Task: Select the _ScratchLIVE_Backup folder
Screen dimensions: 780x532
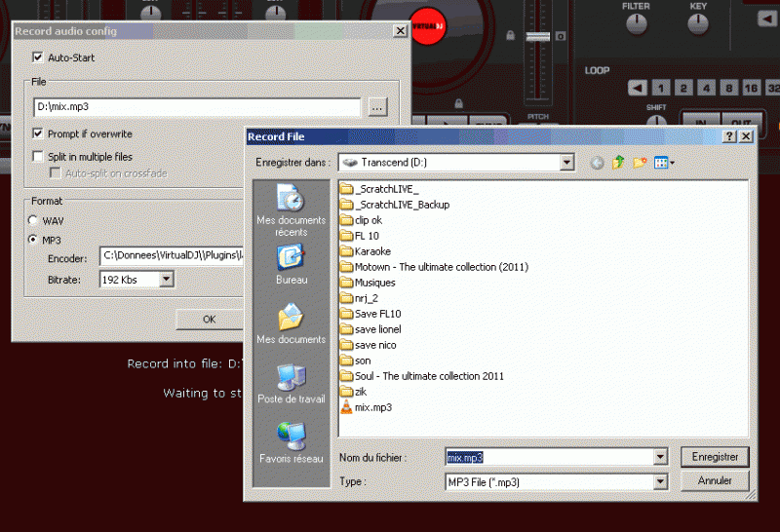Action: [x=395, y=205]
